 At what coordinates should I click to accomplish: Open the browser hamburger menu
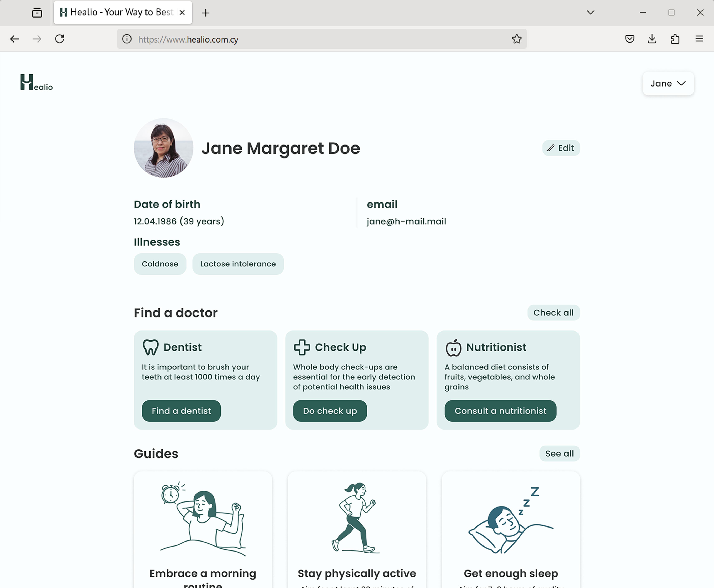[699, 39]
